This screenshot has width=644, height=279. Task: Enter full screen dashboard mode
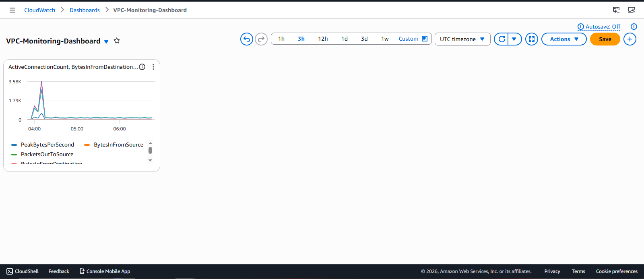click(532, 39)
